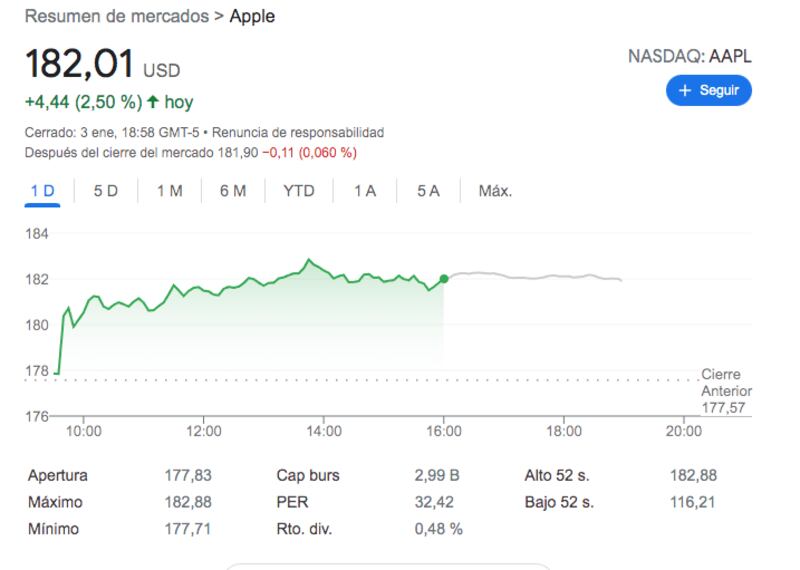View the 5 A range tab
The height and width of the screenshot is (570, 800).
[428, 191]
